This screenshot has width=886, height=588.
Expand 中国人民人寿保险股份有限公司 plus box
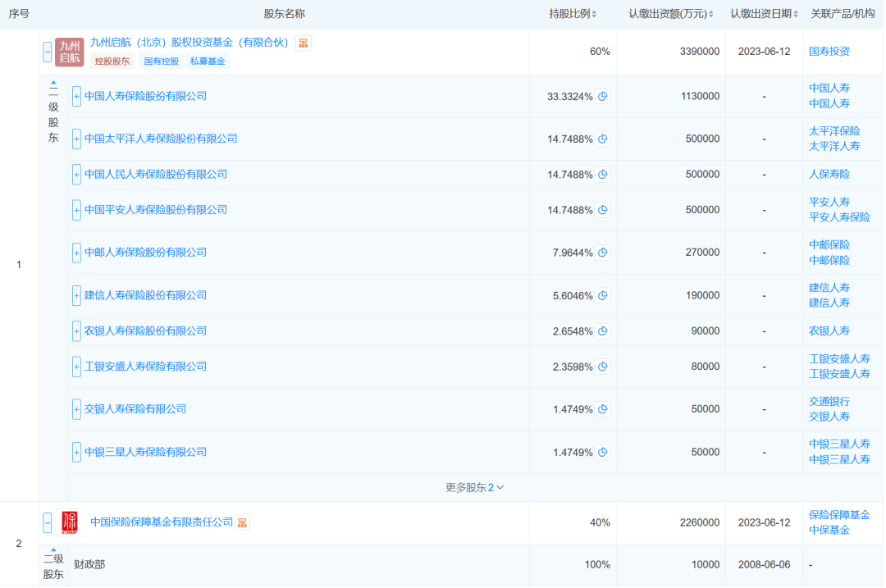pos(76,175)
